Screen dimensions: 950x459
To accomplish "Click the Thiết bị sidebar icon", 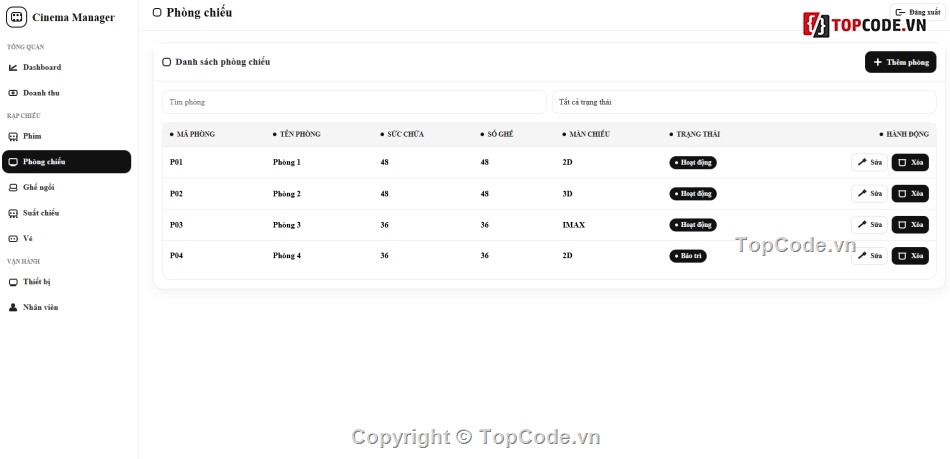I will [13, 282].
